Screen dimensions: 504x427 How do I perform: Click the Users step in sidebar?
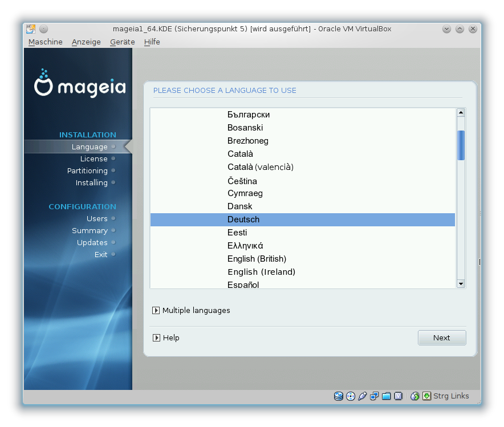(x=97, y=218)
